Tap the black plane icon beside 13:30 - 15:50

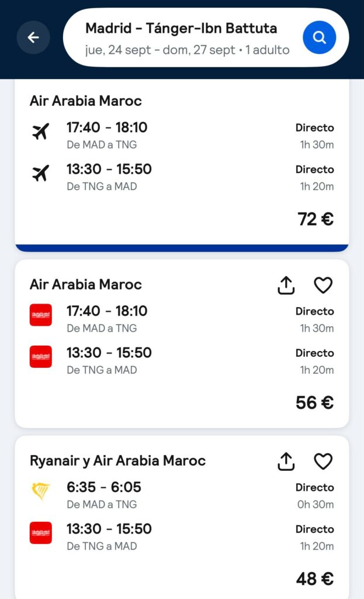click(x=41, y=173)
